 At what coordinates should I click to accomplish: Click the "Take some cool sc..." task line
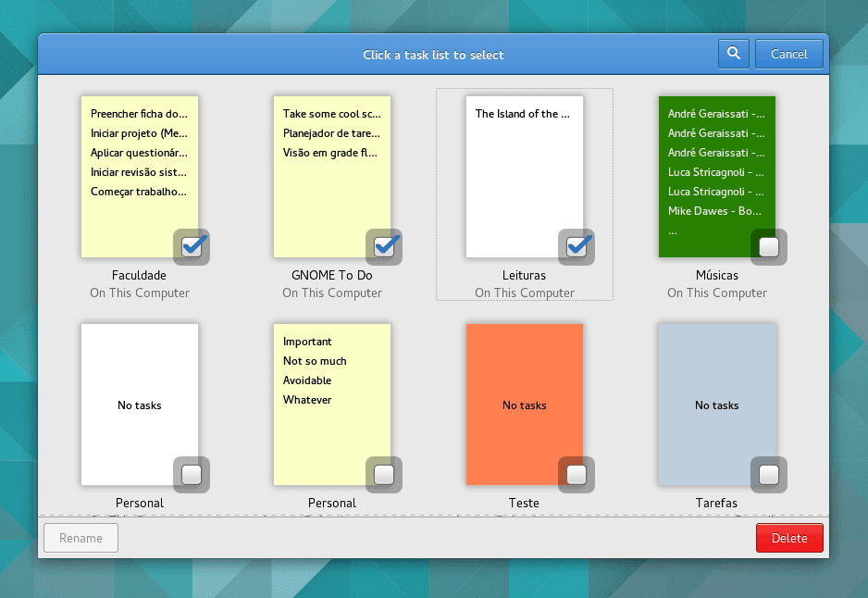coord(331,114)
